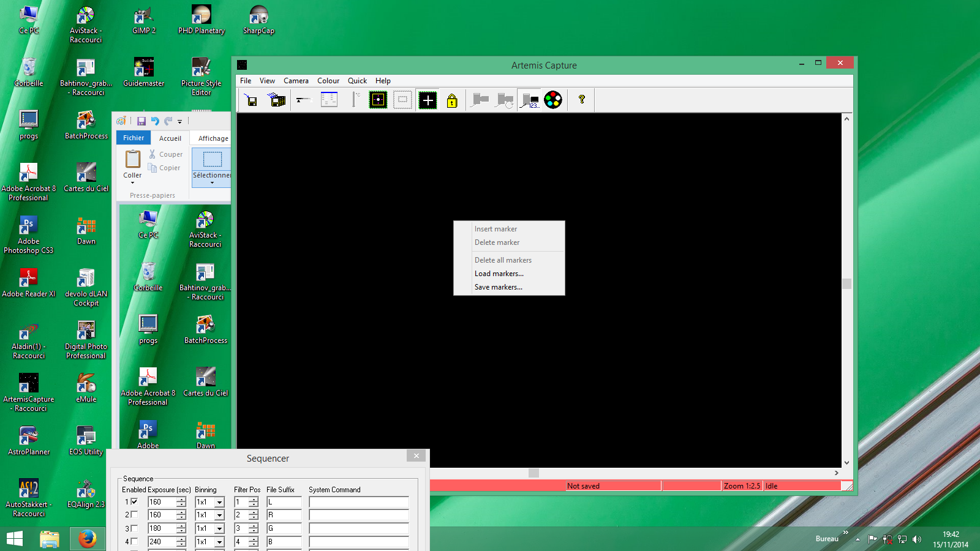
Task: Click the thermometer cooler icon
Action: [x=355, y=100]
